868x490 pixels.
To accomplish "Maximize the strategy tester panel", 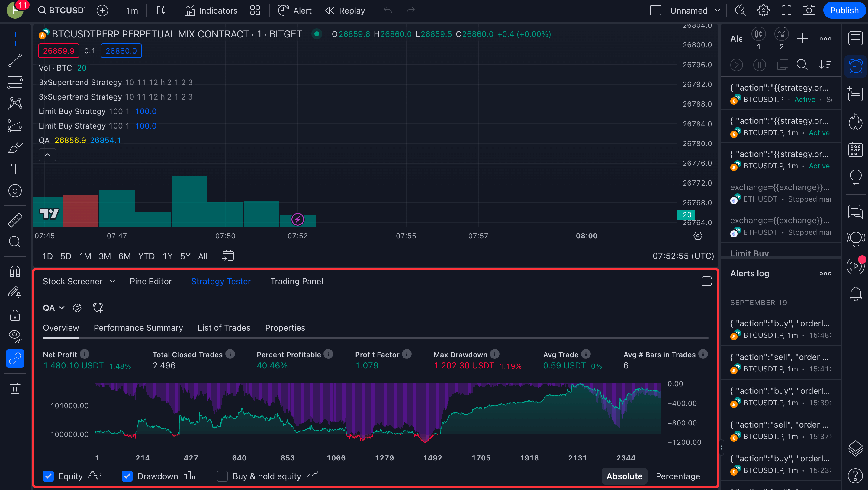I will pyautogui.click(x=706, y=281).
